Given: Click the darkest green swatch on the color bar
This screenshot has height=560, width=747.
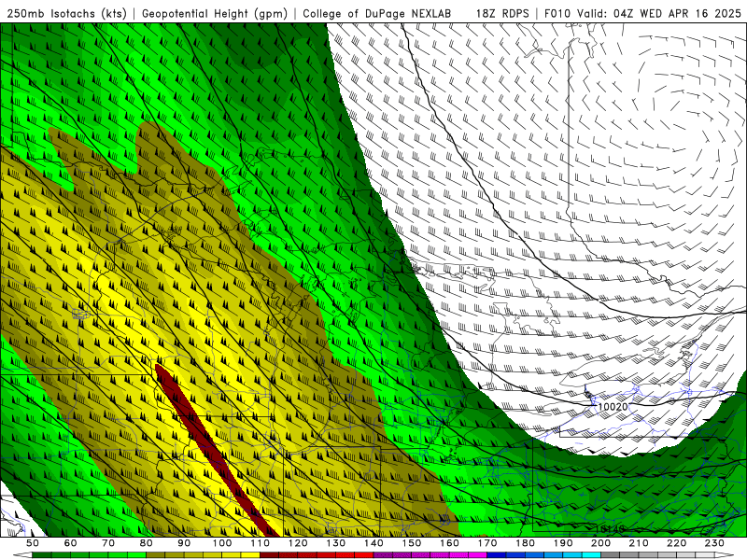Looking at the screenshot, I should (42, 555).
